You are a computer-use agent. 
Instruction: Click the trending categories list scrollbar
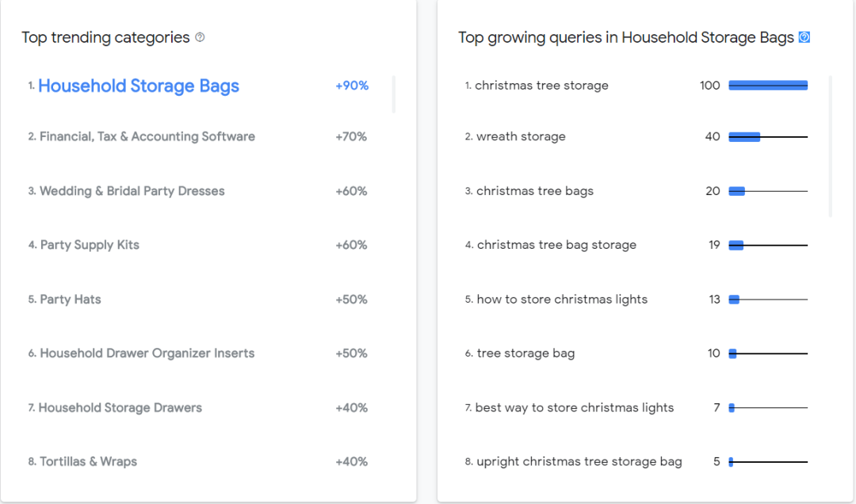click(x=393, y=94)
